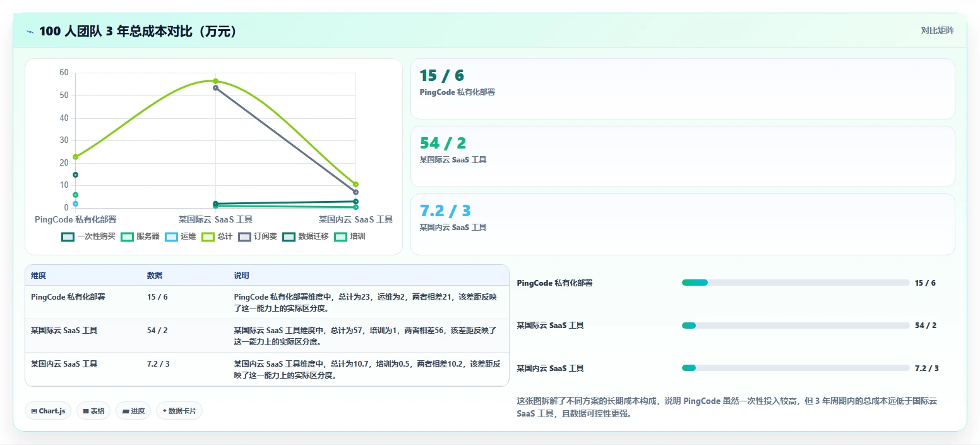
Task: Select the 54 / 2 stat card
Action: pos(683,156)
